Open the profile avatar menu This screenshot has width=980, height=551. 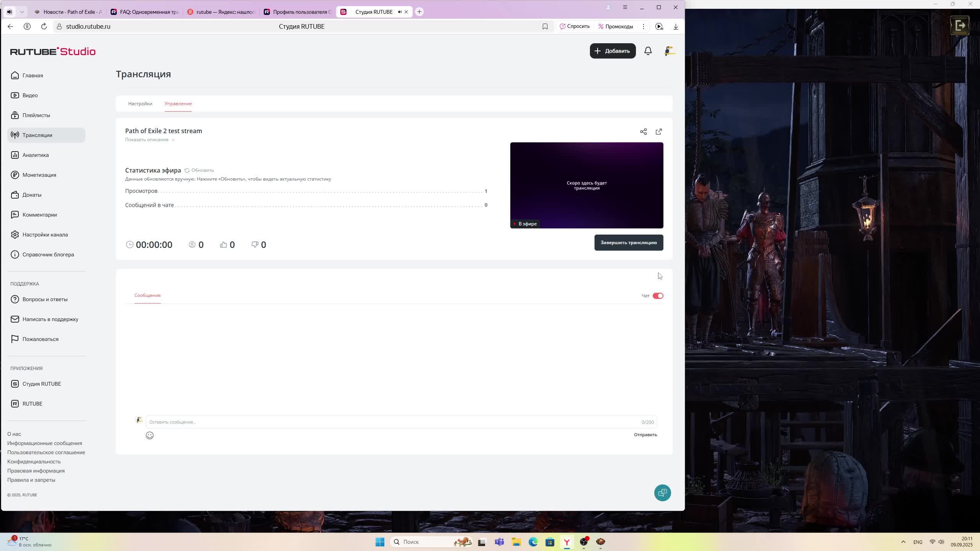point(670,51)
